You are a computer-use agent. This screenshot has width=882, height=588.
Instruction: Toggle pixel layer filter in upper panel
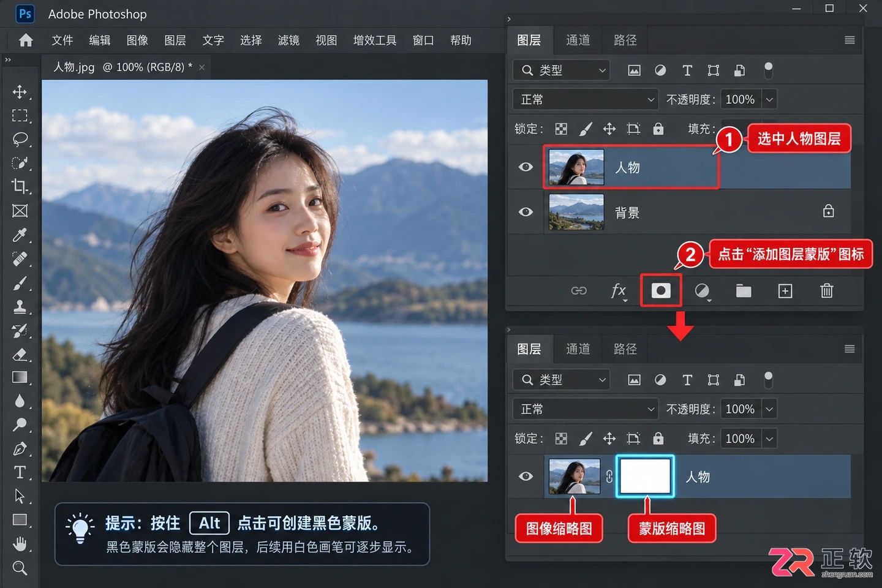[x=634, y=70]
